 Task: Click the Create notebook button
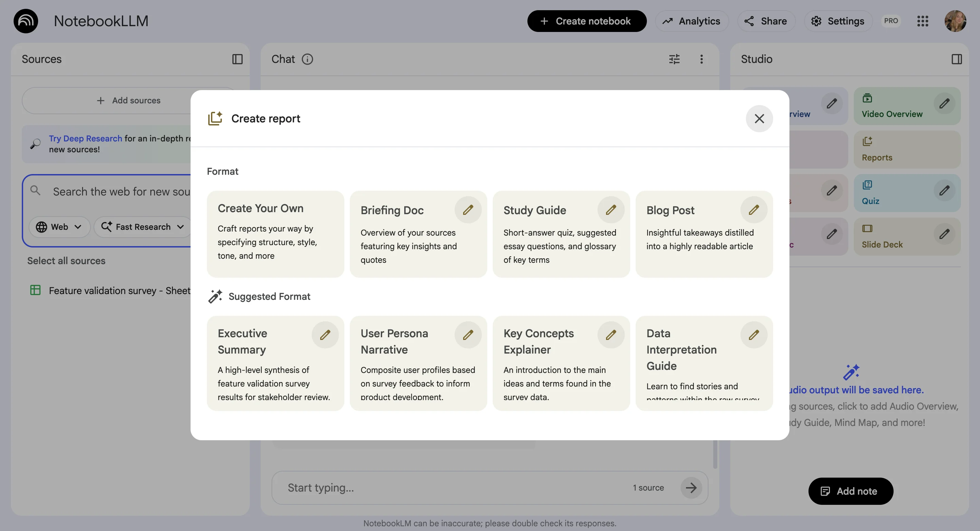click(x=586, y=21)
